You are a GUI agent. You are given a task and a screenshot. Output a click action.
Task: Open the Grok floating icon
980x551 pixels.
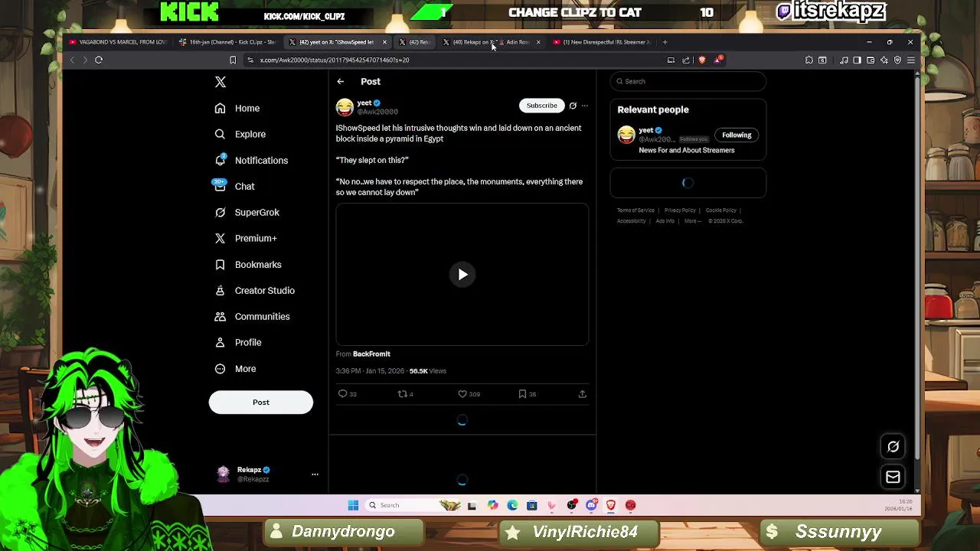point(893,447)
